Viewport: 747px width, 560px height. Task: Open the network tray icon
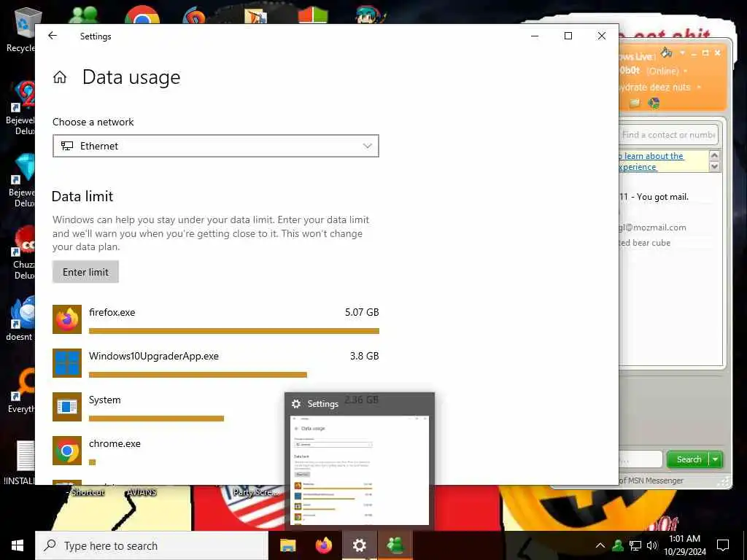pyautogui.click(x=635, y=545)
